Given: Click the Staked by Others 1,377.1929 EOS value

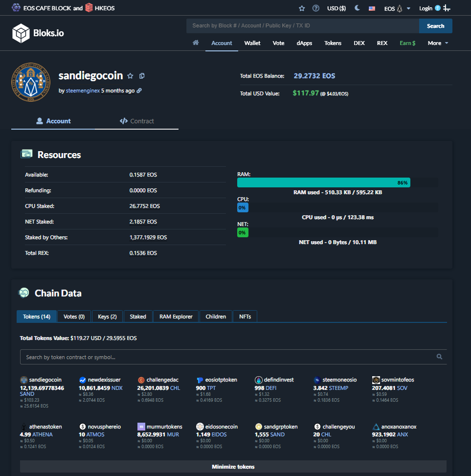Looking at the screenshot, I should pyautogui.click(x=148, y=237).
